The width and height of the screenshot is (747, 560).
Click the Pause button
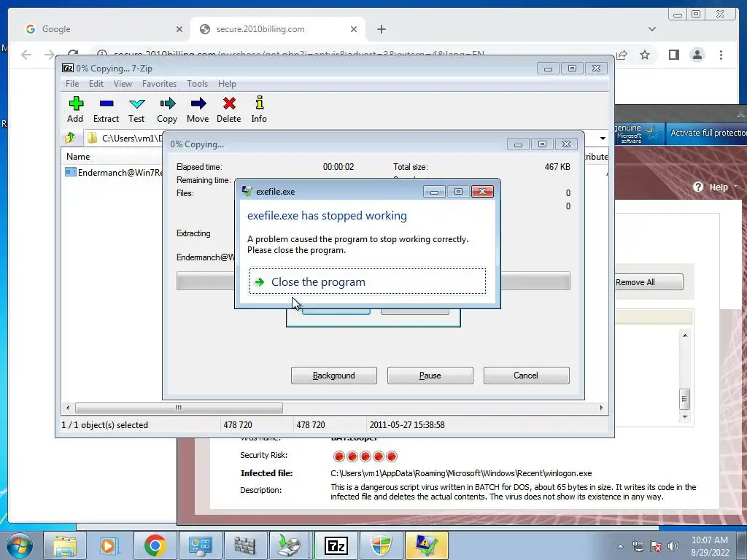[430, 376]
